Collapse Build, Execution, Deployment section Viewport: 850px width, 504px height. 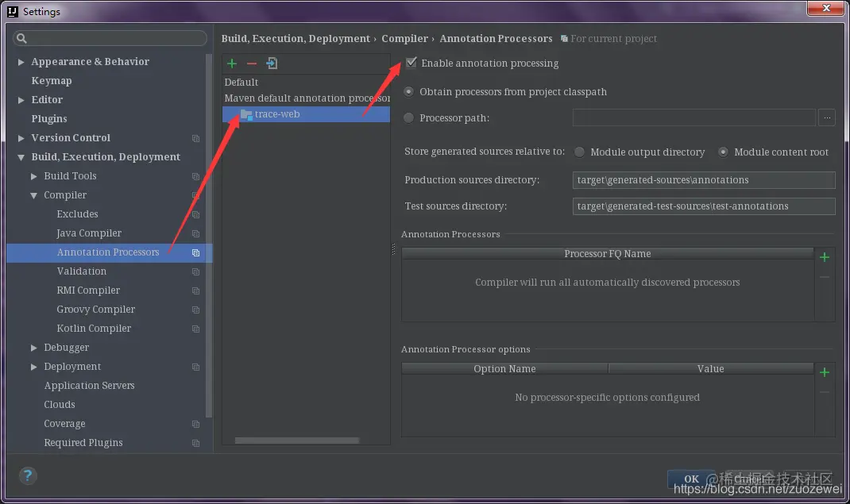tap(21, 157)
